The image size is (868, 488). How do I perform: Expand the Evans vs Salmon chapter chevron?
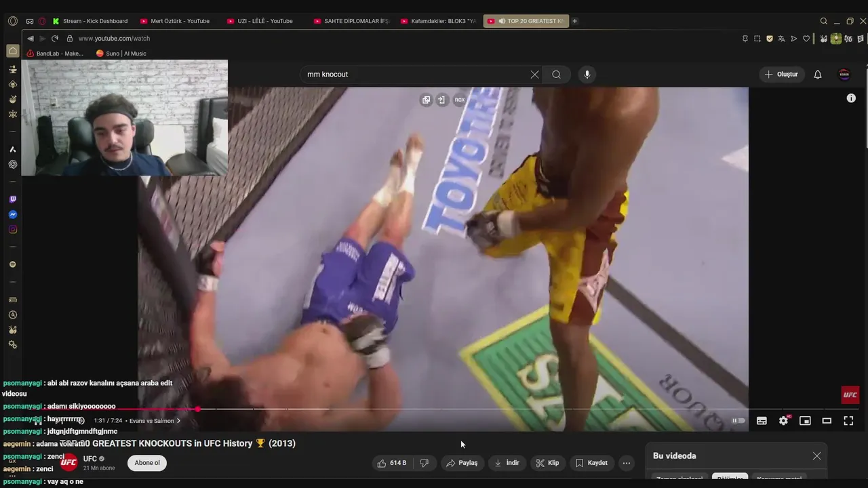tap(178, 421)
